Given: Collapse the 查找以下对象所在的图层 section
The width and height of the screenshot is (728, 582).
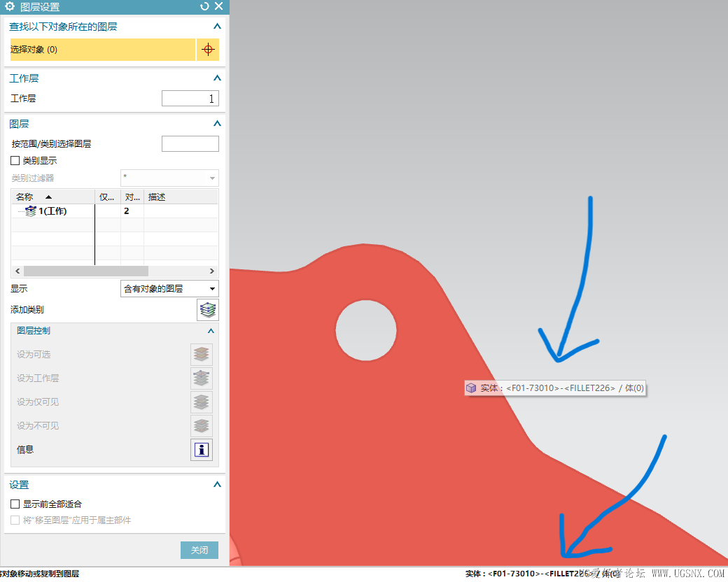Looking at the screenshot, I should (x=217, y=27).
